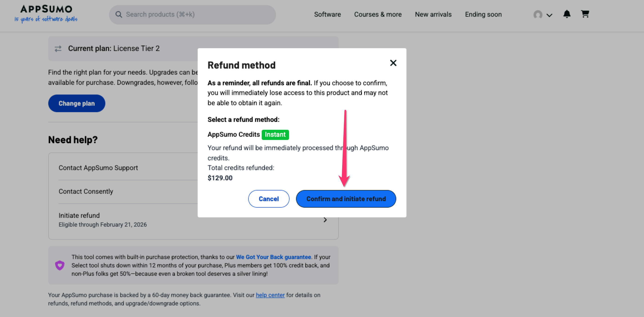This screenshot has height=317, width=644.
Task: Open We Got Your Back guarantee link
Action: point(274,257)
